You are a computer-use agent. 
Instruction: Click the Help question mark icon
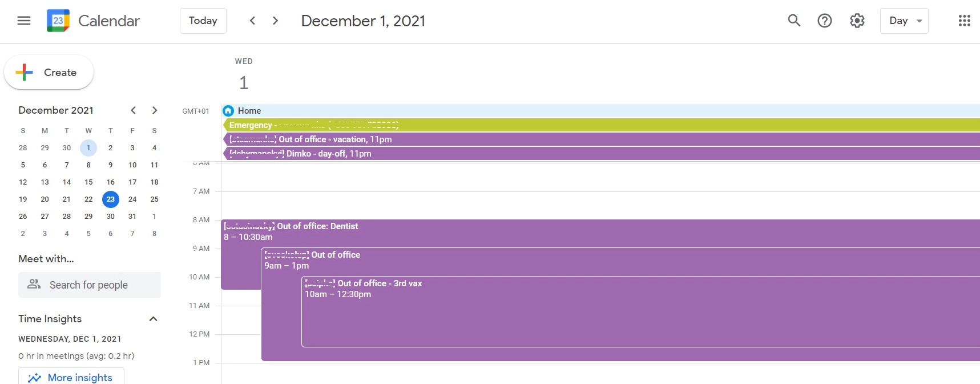825,21
